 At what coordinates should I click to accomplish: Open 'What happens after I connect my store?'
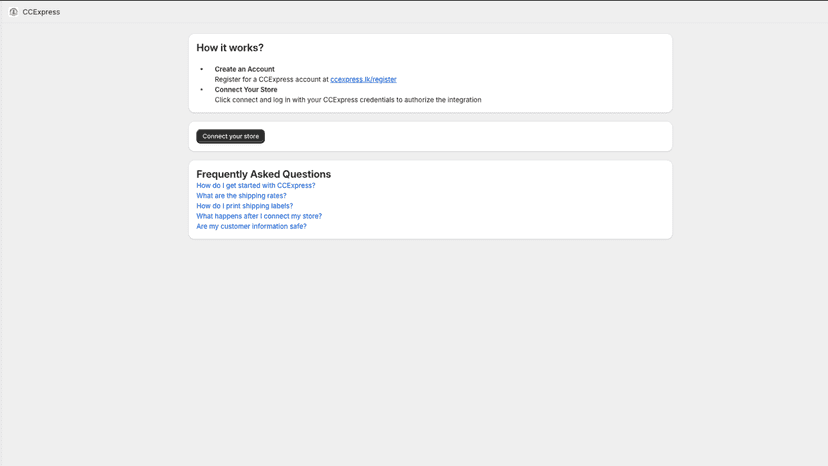click(259, 216)
